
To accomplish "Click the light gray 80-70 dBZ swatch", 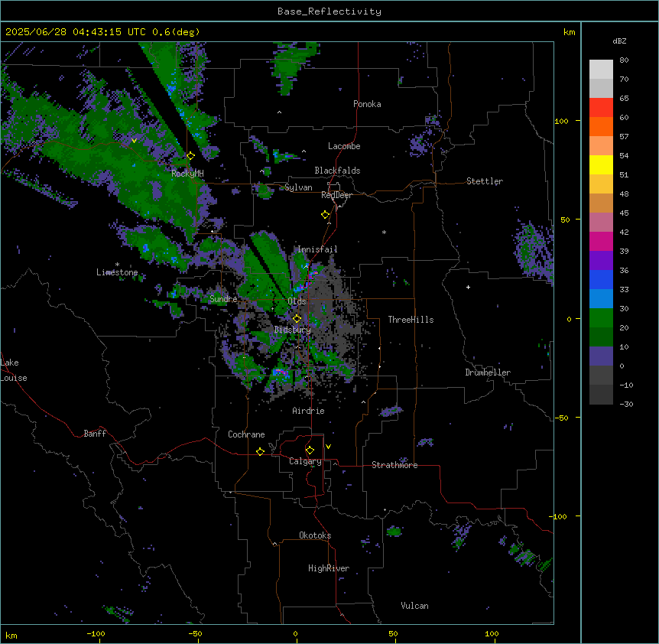I will (601, 70).
